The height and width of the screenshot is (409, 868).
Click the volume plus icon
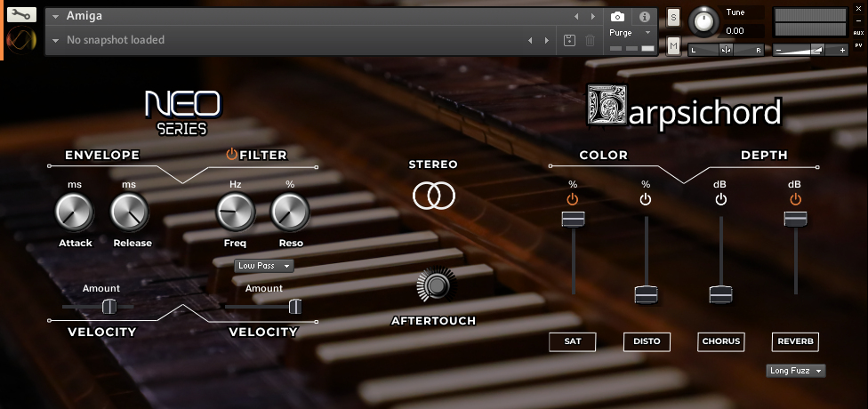tap(842, 50)
